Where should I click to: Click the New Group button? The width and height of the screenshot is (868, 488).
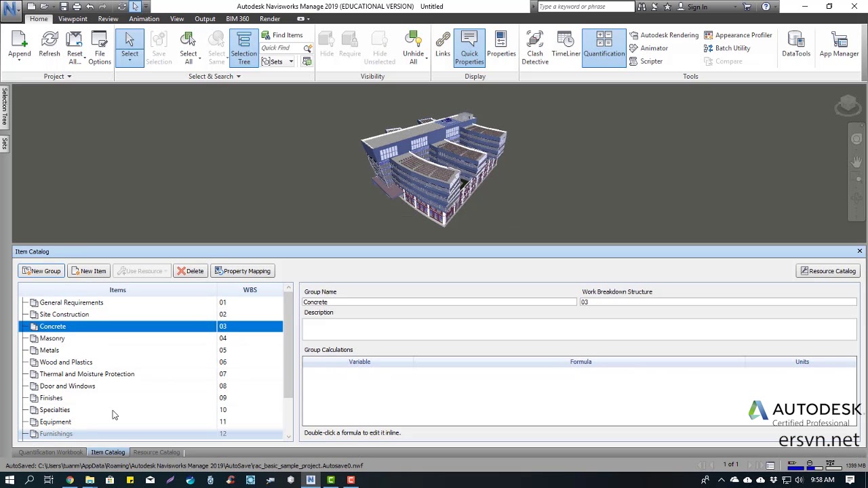(x=41, y=271)
